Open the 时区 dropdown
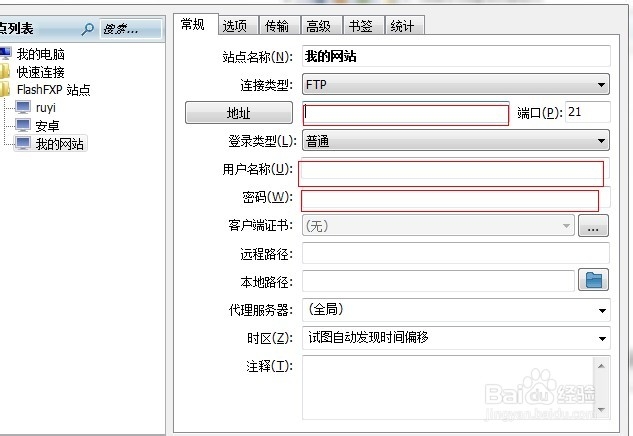The width and height of the screenshot is (633, 436). pyautogui.click(x=456, y=338)
